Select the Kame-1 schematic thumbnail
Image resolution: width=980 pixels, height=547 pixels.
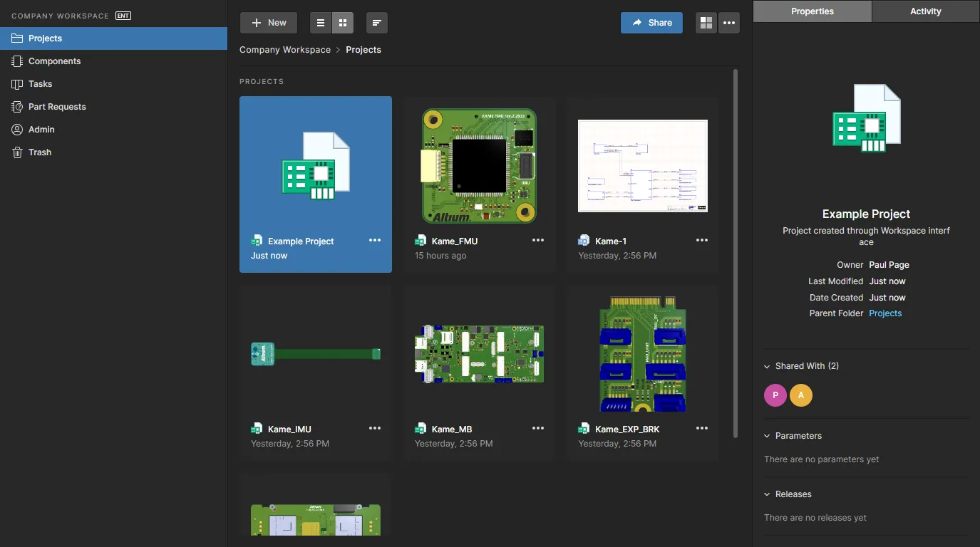point(643,165)
